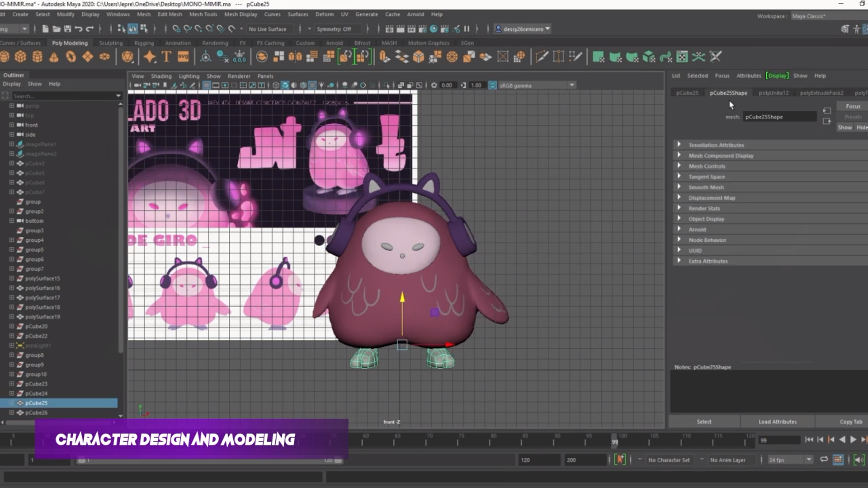
Task: Create a polygon plane from the shelf
Action: tap(88, 57)
